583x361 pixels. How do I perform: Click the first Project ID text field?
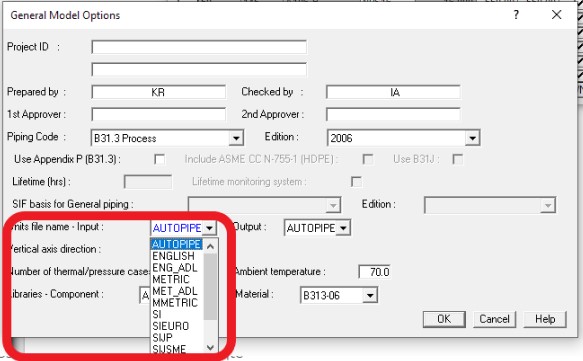199,47
